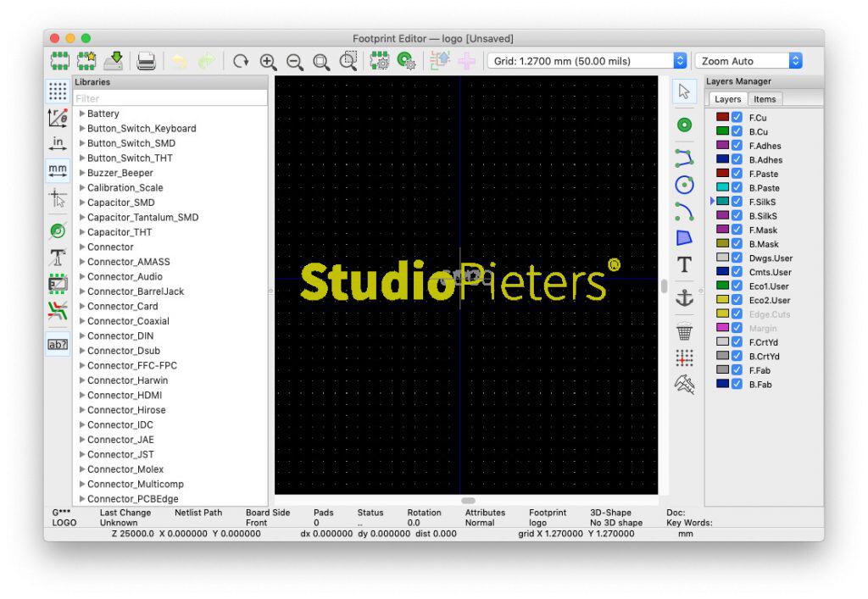Viewport: 868px width, 599px height.
Task: Expand the Battery library
Action: 82,114
